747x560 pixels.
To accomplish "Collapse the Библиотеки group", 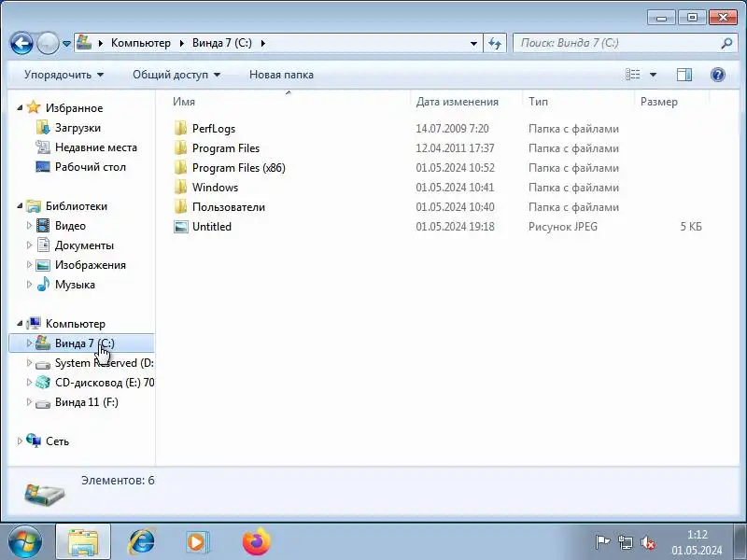I will click(x=20, y=206).
